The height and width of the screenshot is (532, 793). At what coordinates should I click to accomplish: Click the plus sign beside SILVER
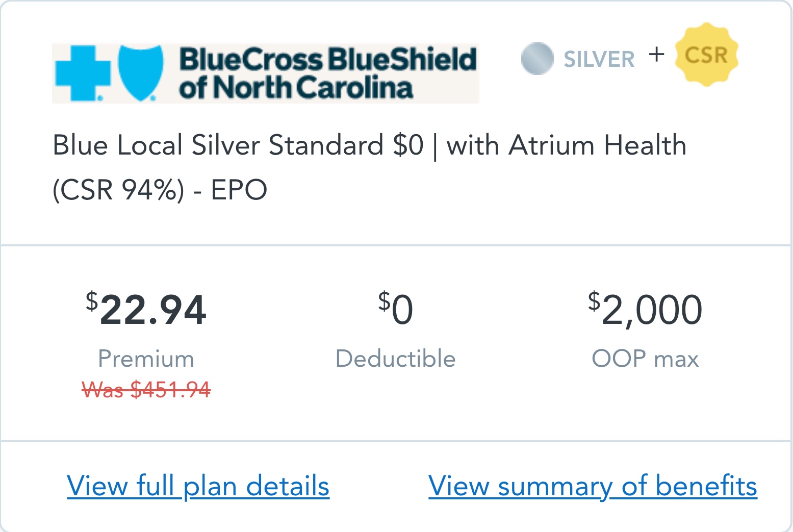pos(657,54)
